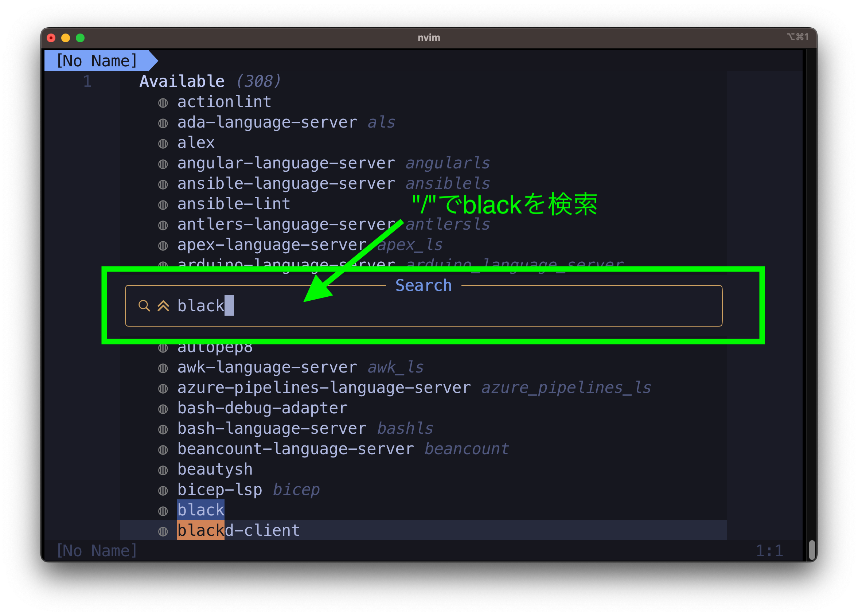Click the Available (308) section header

(x=210, y=81)
